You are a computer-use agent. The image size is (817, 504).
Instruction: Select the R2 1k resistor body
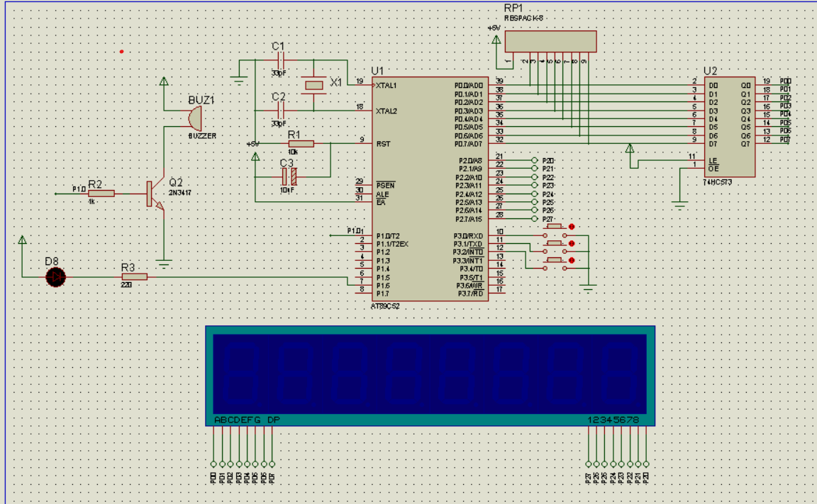101,194
